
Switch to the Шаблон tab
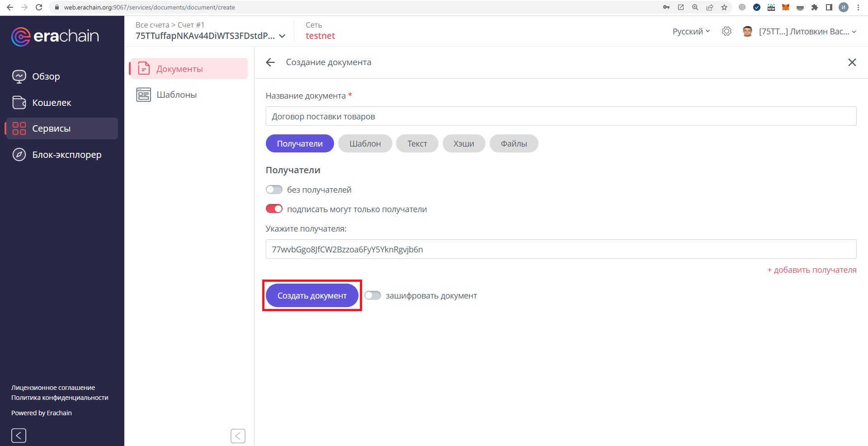(365, 143)
